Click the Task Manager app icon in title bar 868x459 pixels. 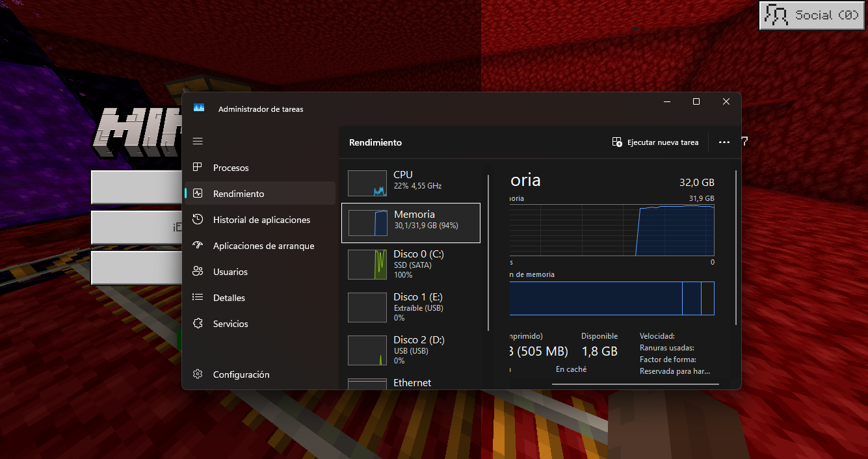pos(199,109)
